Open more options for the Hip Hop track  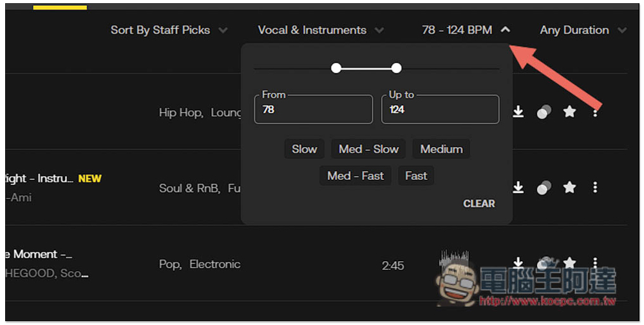tap(595, 112)
